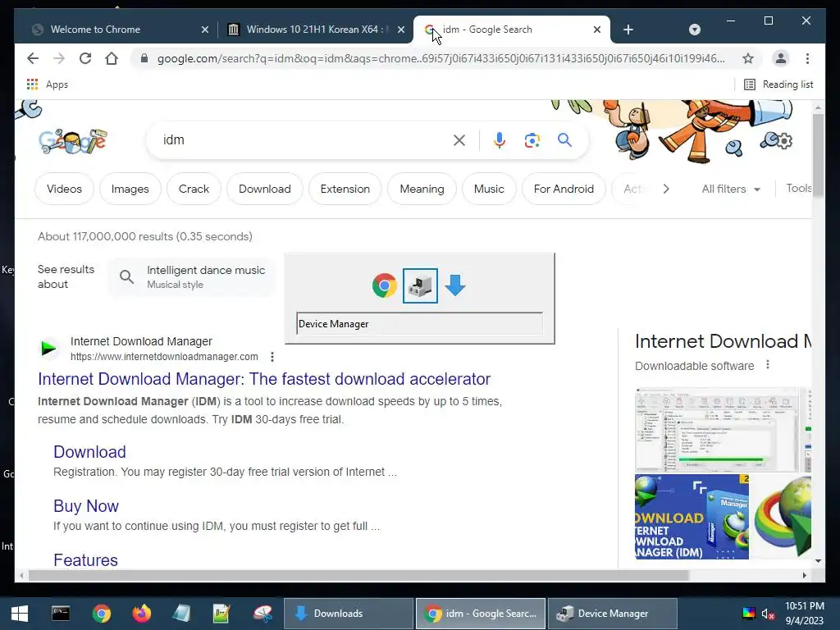Select the For Android filter chip
The height and width of the screenshot is (630, 840).
coord(564,189)
